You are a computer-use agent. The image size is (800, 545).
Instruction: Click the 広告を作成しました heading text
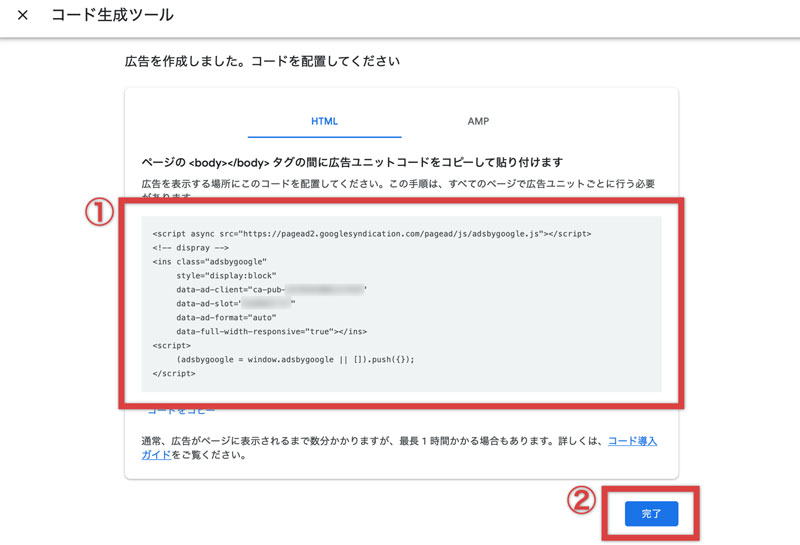pos(262,61)
